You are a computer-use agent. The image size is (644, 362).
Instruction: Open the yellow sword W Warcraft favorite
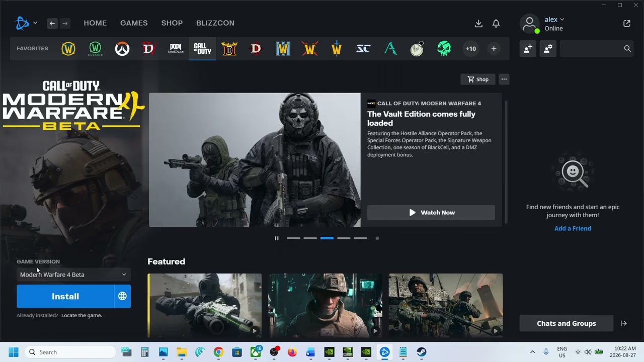337,49
